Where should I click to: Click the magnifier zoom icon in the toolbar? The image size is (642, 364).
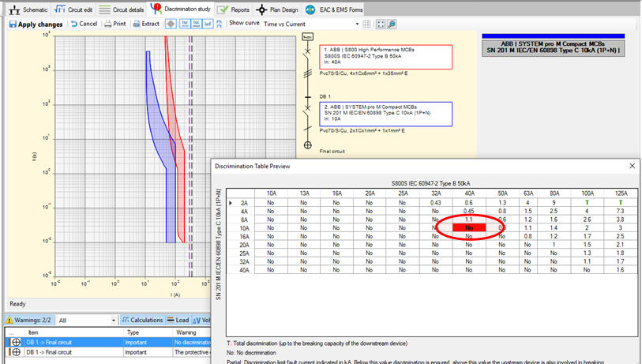(392, 24)
